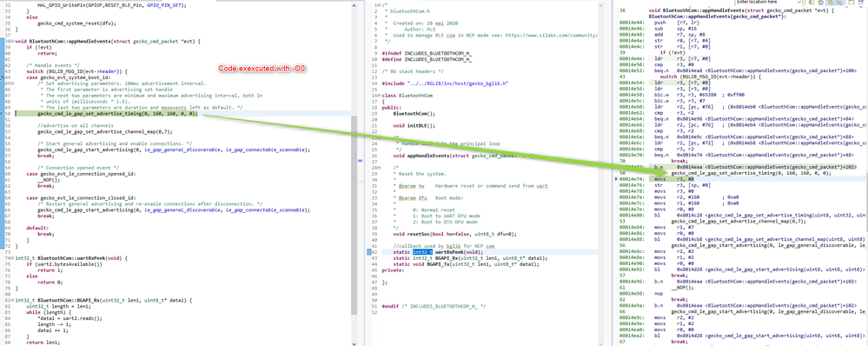Click 'case gecko_evt_le_connection_opened_id:' line

pyautogui.click(x=81, y=174)
